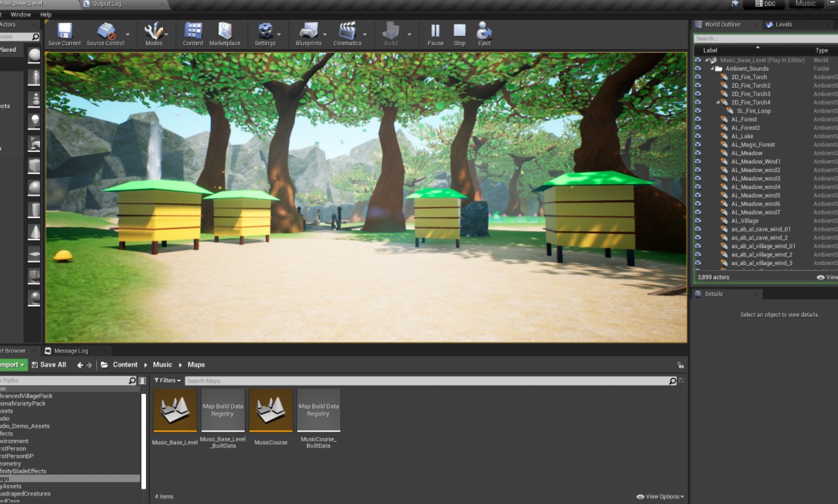This screenshot has height=504, width=838.
Task: Click the Blueprints toolbar icon
Action: 308,31
